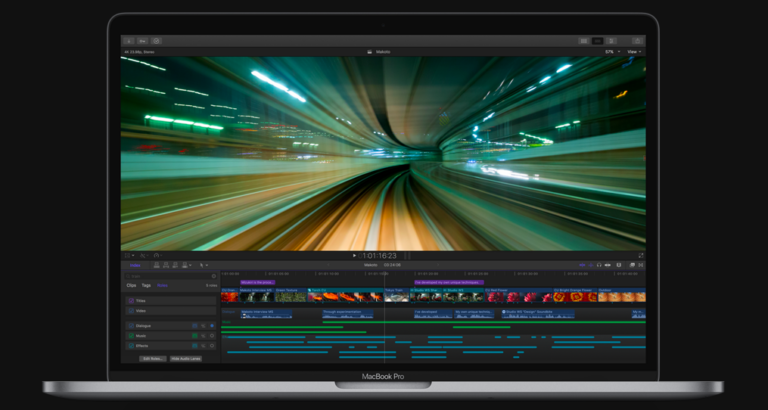Click the 01:01:30:00 ruler mark
Image resolution: width=768 pixels, height=410 pixels.
point(527,274)
